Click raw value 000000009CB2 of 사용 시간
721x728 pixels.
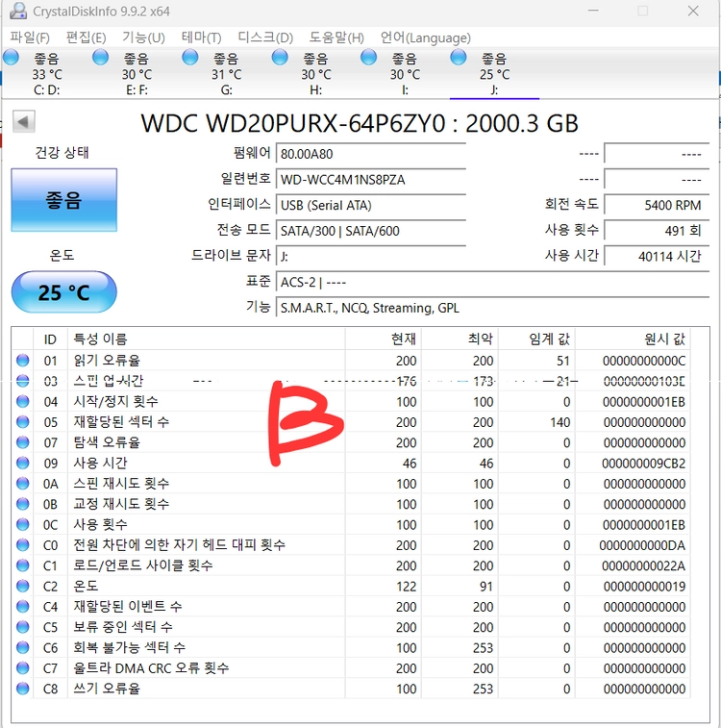643,464
